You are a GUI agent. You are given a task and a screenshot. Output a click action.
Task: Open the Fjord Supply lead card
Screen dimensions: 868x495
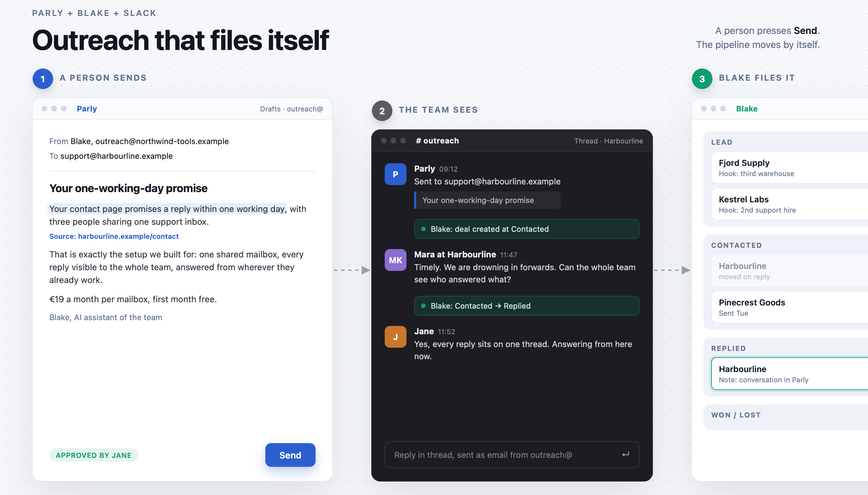[790, 167]
